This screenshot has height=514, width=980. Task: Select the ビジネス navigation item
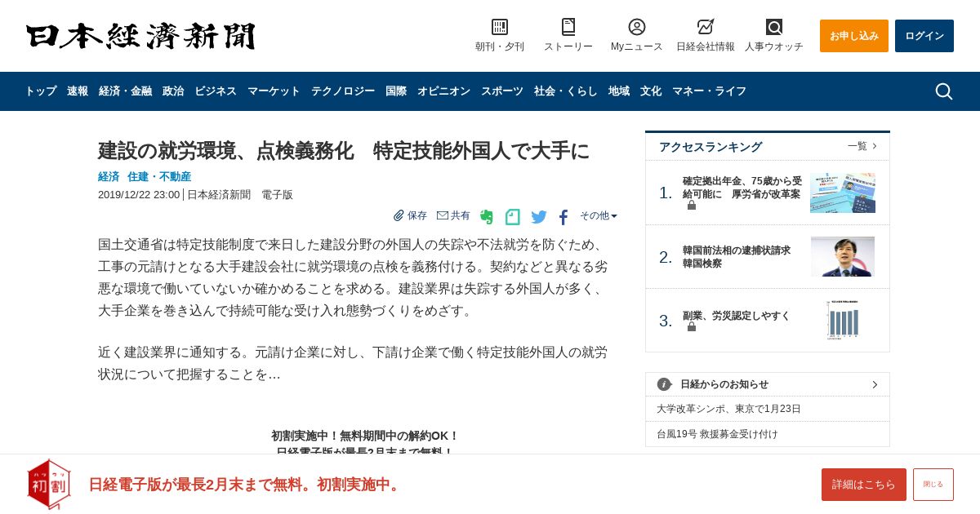pos(216,91)
